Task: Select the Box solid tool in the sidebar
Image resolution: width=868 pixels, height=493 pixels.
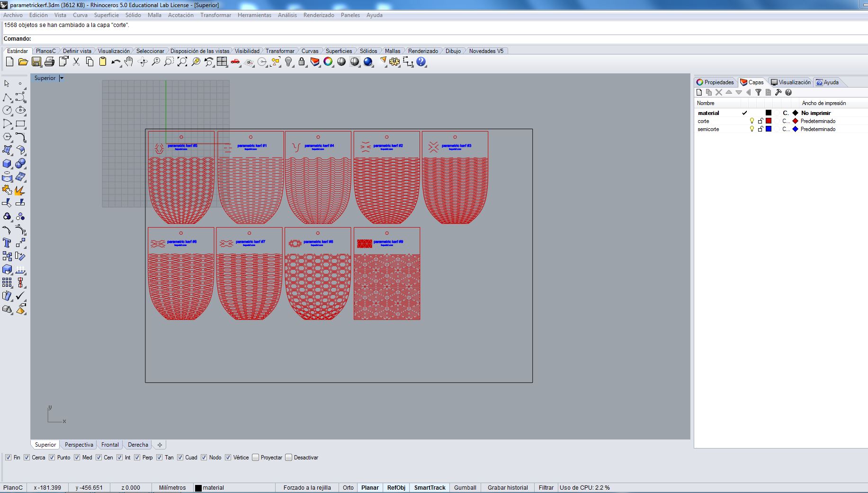Action: [7, 164]
